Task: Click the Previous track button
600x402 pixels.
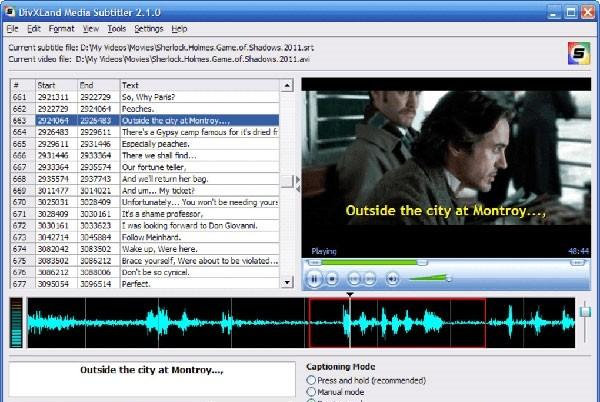Action: point(353,278)
